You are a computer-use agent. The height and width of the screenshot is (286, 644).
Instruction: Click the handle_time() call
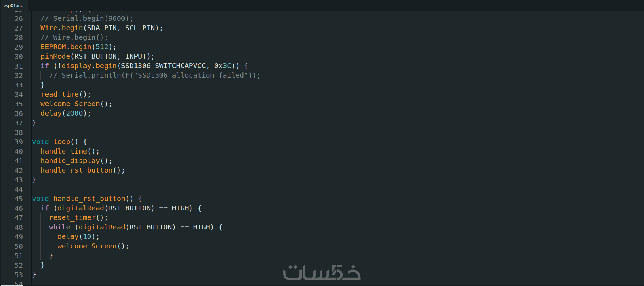click(70, 151)
